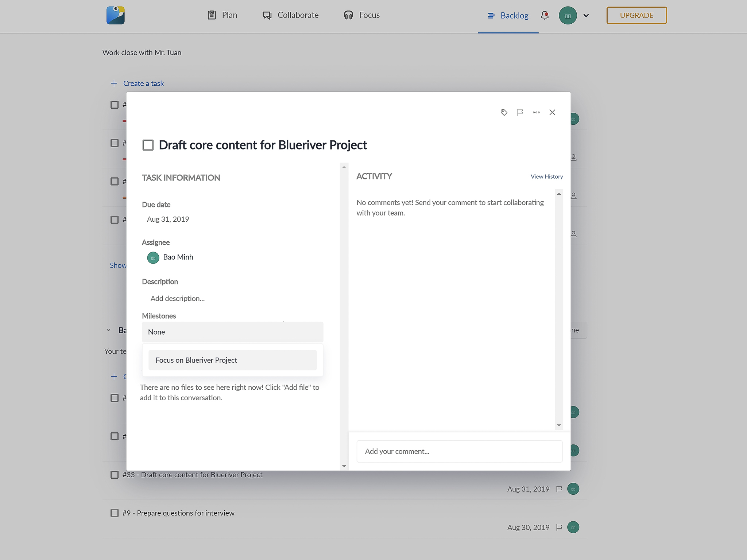Viewport: 747px width, 560px height.
Task: Close the task detail dialog
Action: tap(552, 112)
